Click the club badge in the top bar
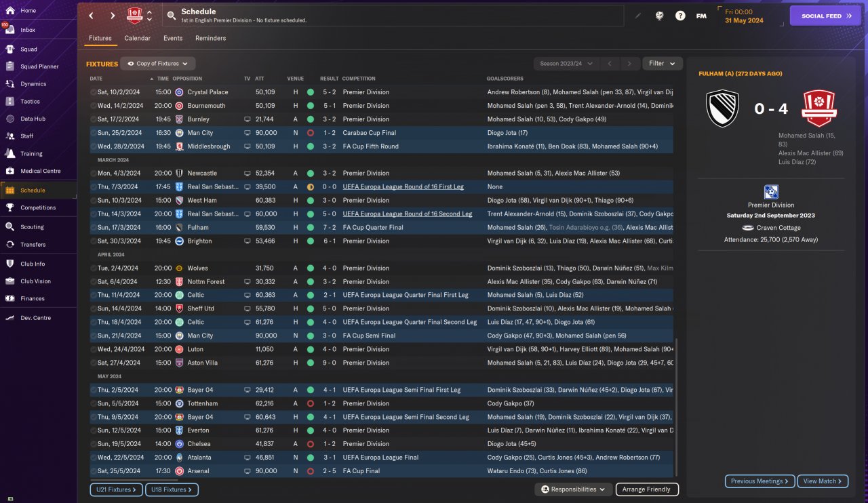868x503 pixels. [x=135, y=16]
